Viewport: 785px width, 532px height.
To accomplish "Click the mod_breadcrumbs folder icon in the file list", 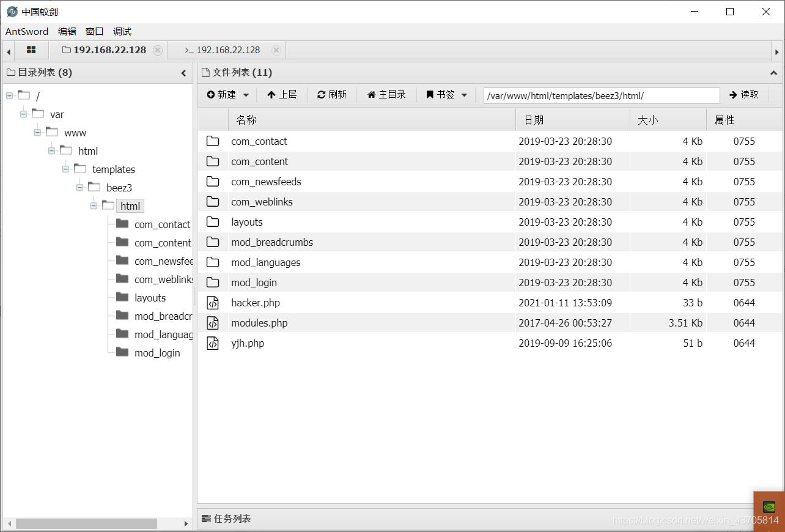I will pyautogui.click(x=213, y=242).
